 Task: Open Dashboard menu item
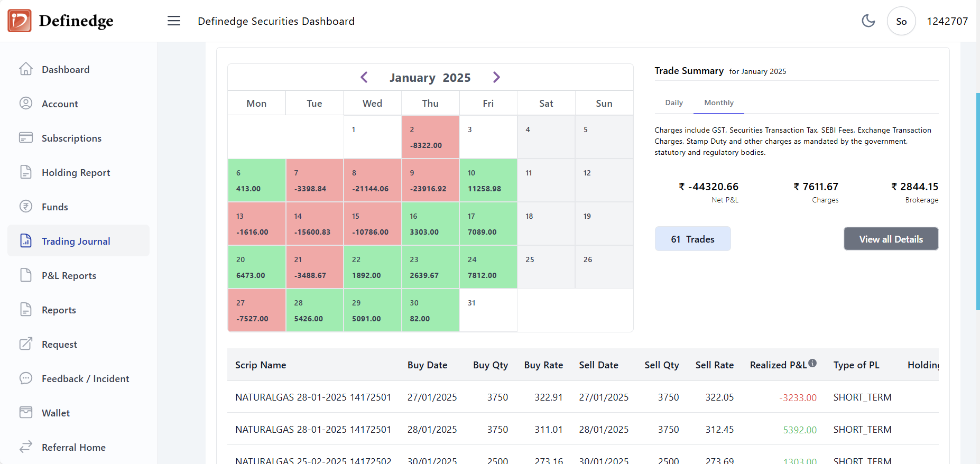click(78, 69)
